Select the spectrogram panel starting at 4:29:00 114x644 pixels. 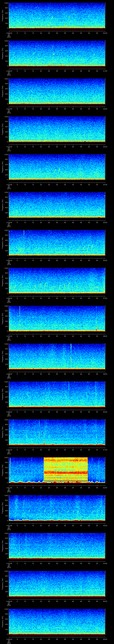[x=57, y=16]
